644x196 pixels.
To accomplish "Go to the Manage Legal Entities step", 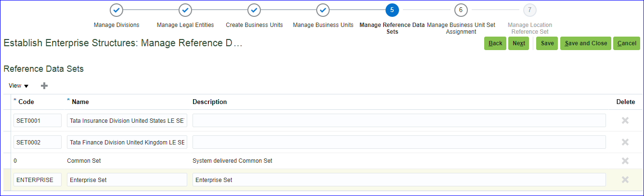I will click(x=185, y=10).
